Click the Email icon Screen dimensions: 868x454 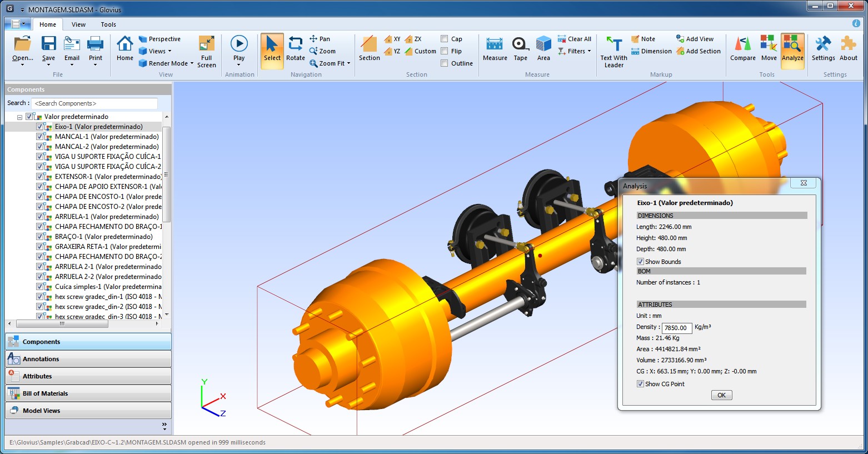pos(72,44)
